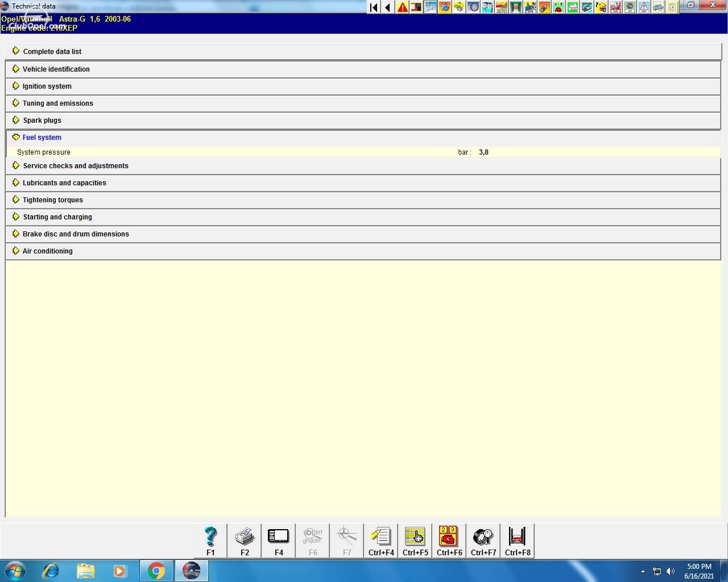Open the grey wheel disc toolbar icon
The image size is (728, 582).
[x=473, y=7]
